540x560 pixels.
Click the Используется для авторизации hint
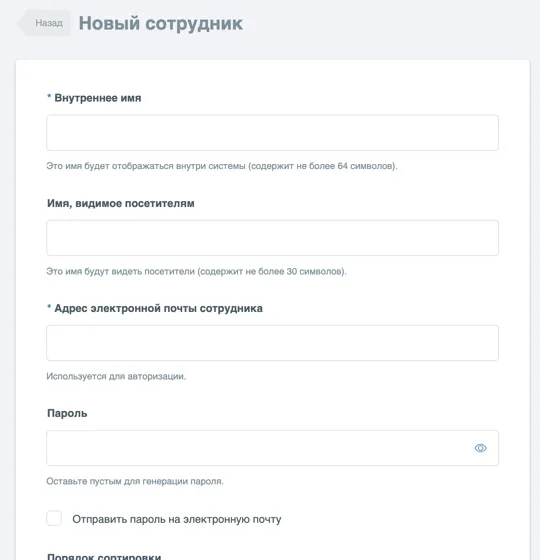[x=116, y=376]
